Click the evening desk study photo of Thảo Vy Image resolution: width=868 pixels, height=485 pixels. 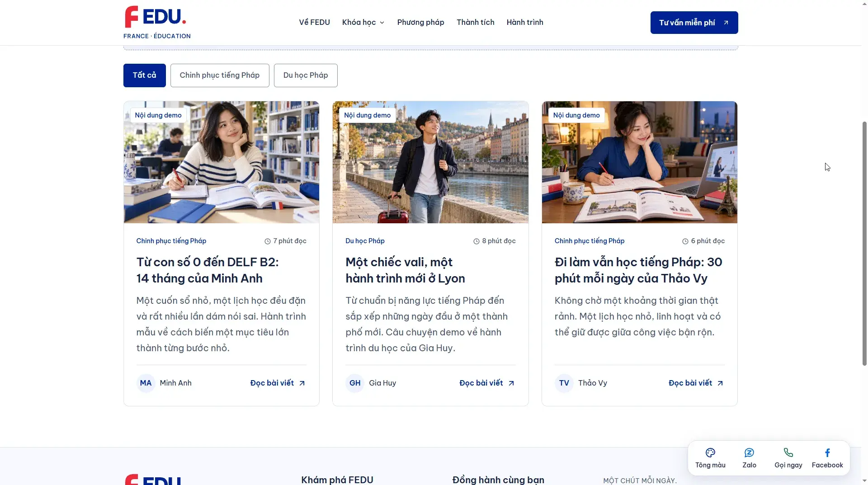point(639,162)
